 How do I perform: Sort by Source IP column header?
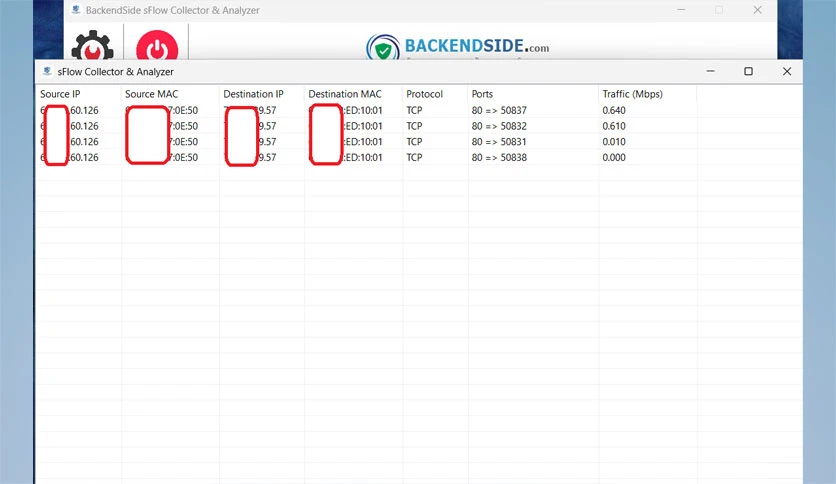click(x=60, y=94)
